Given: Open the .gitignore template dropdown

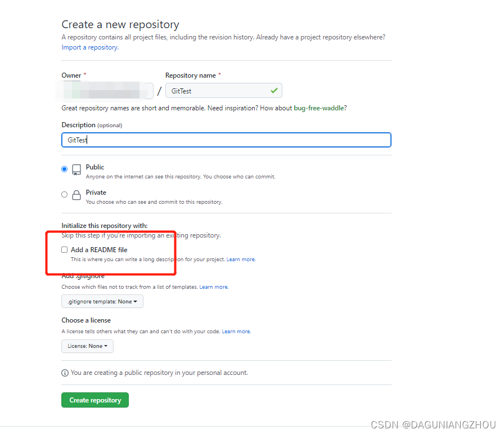Looking at the screenshot, I should 102,302.
